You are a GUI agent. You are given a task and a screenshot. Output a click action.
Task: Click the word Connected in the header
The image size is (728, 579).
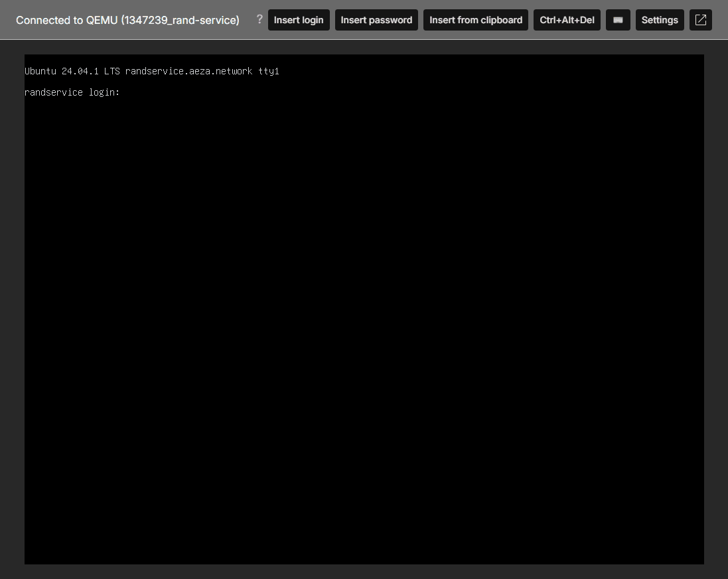coord(43,20)
